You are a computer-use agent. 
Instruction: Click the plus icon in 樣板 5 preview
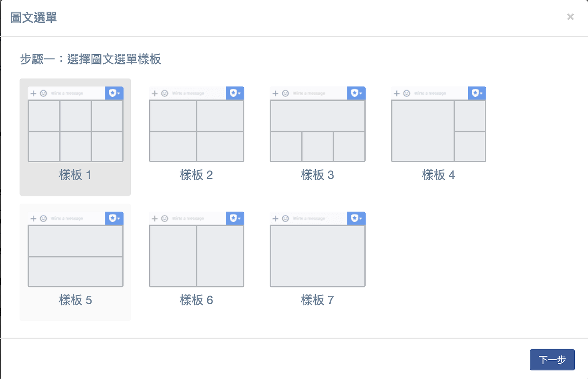pyautogui.click(x=33, y=219)
